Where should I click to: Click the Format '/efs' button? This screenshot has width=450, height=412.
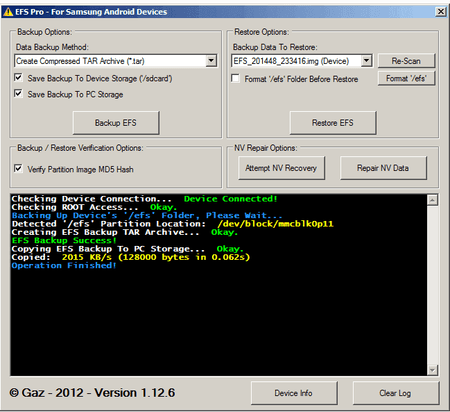(x=406, y=78)
